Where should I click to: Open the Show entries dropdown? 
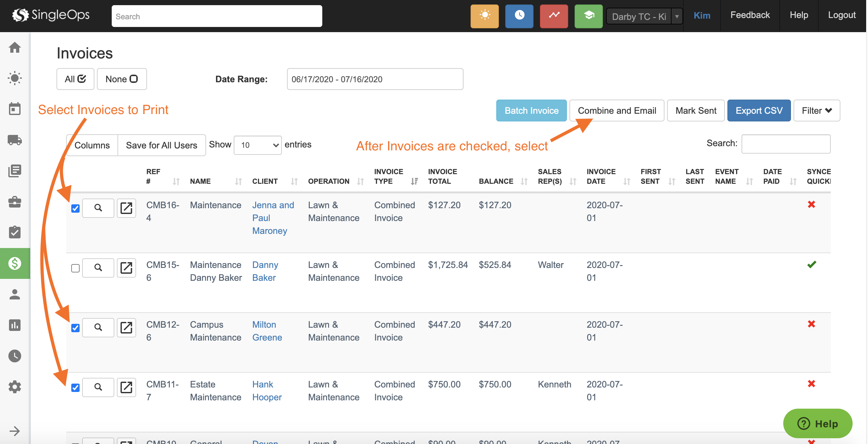tap(257, 145)
